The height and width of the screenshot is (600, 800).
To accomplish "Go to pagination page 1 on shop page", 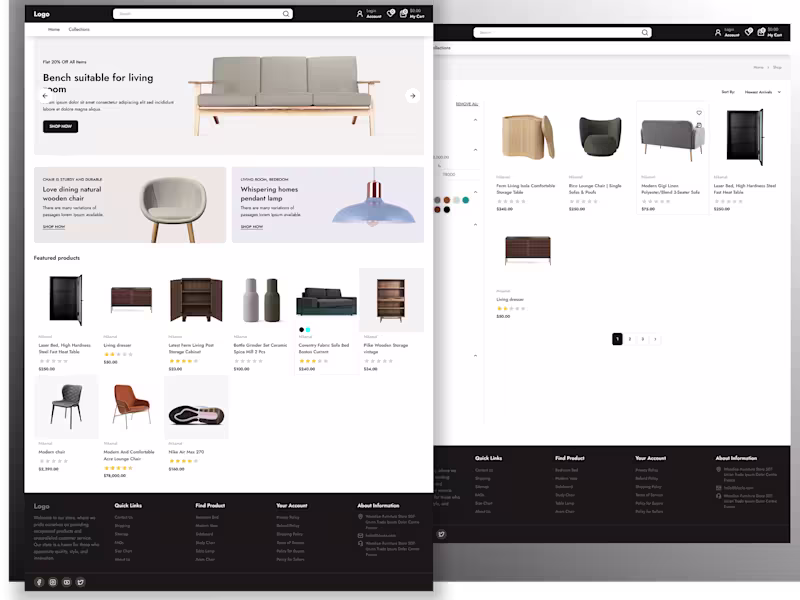I will click(x=617, y=339).
